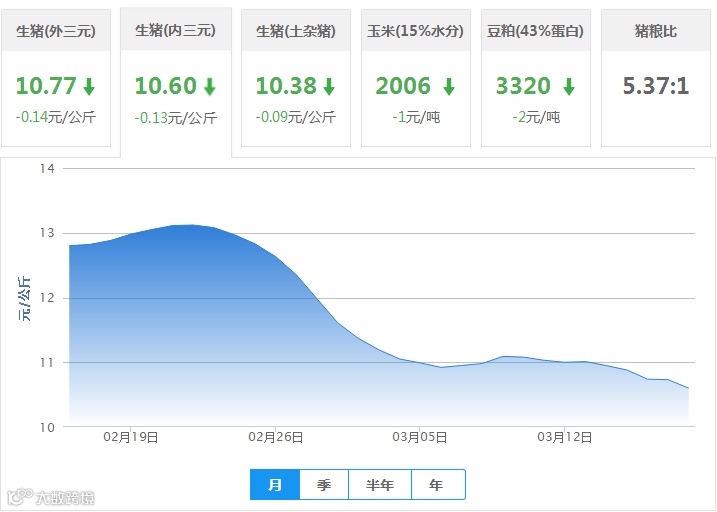Click the chart's peak near 13

pos(192,224)
